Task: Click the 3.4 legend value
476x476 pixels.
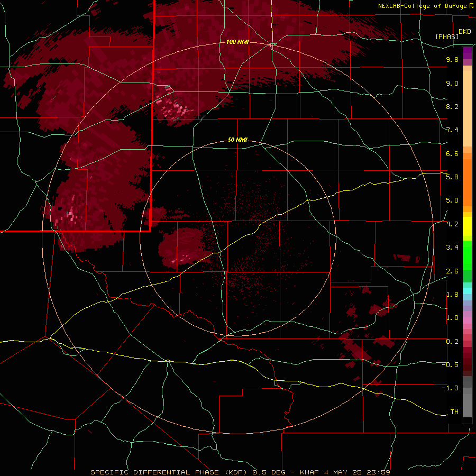Action: pos(452,248)
